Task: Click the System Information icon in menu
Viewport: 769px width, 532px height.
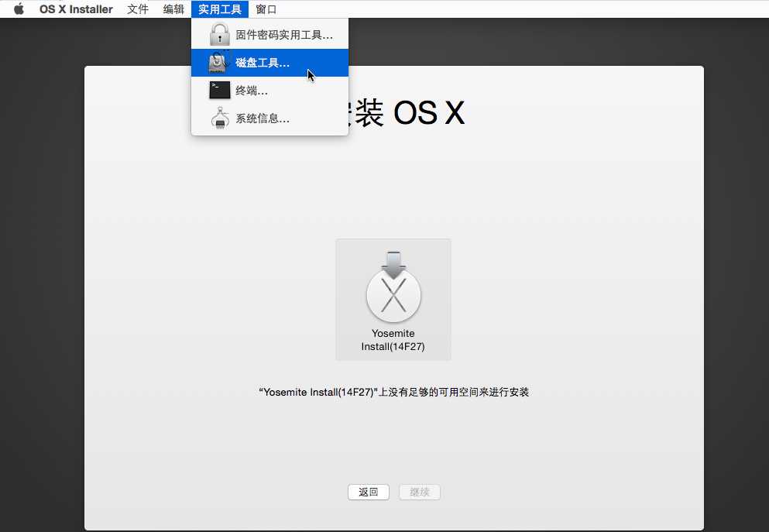Action: tap(220, 118)
